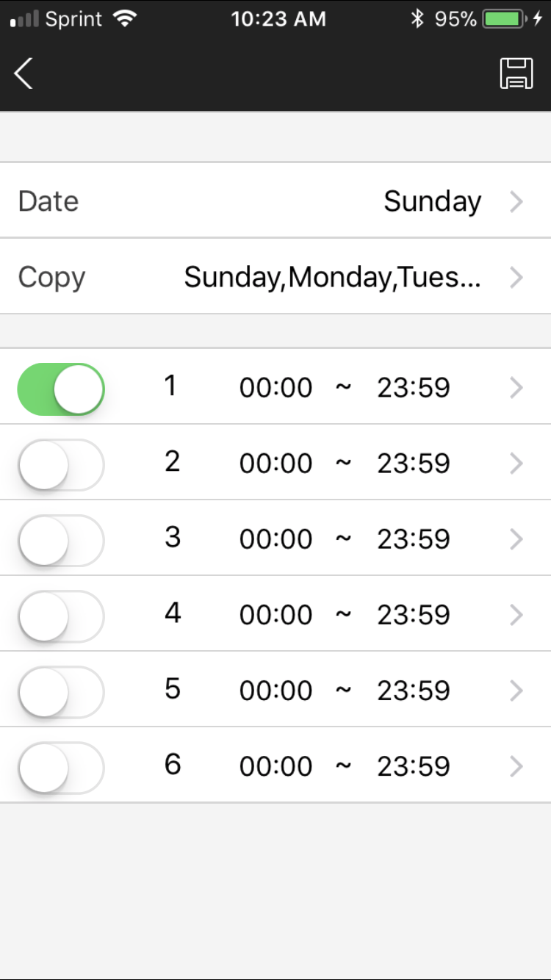
Task: Enable the period 4 toggle switch
Action: coord(61,616)
